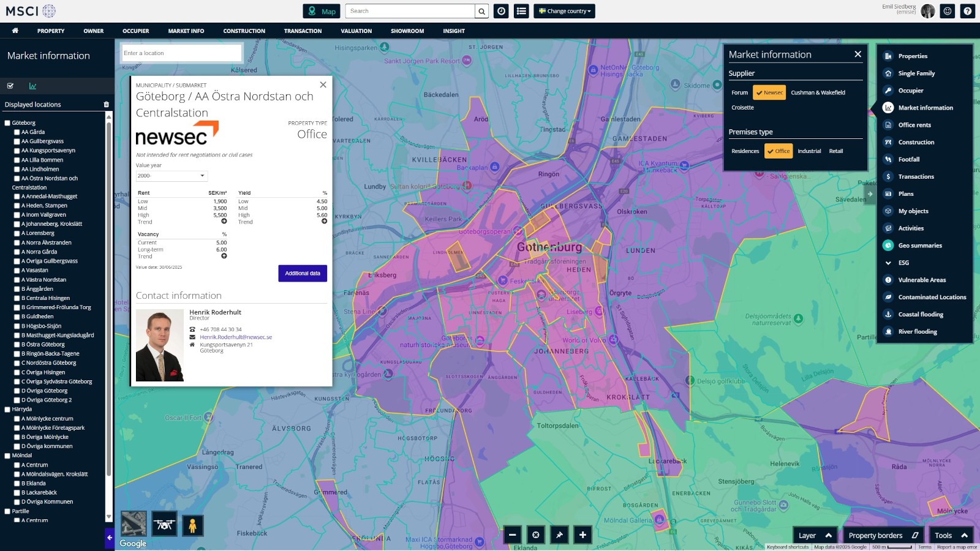Open the Value year dropdown

tap(171, 176)
